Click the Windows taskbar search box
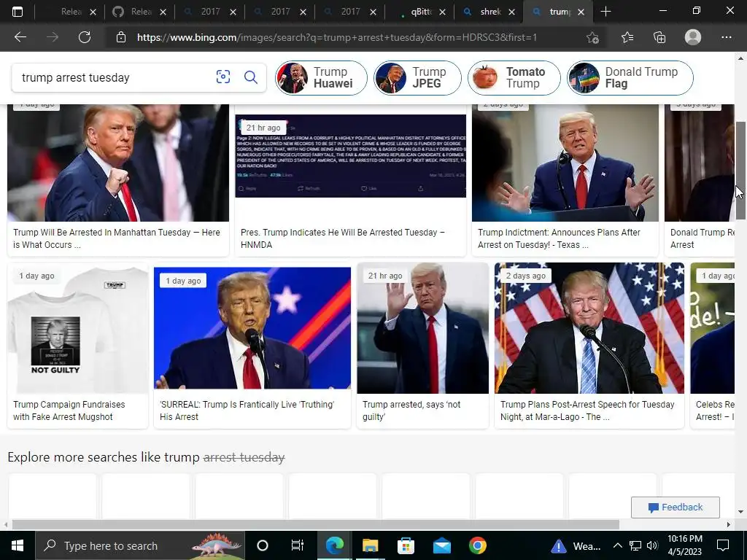The height and width of the screenshot is (560, 747). pos(140,545)
